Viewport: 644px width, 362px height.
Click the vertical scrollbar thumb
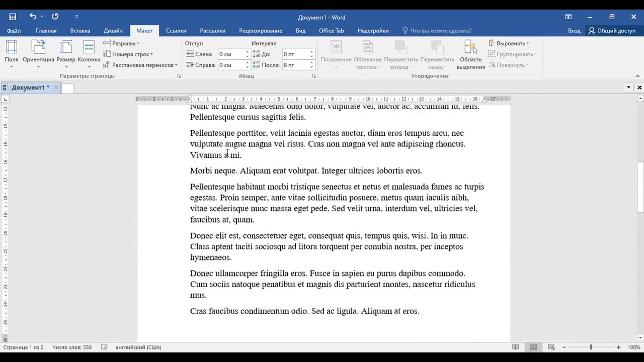tap(640, 187)
